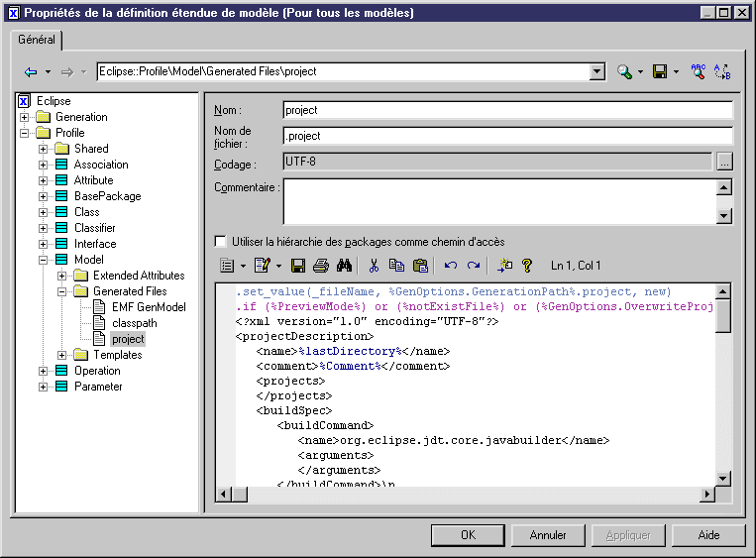756x558 pixels.
Task: Click the Class metaclass icon in tree
Action: click(x=61, y=212)
